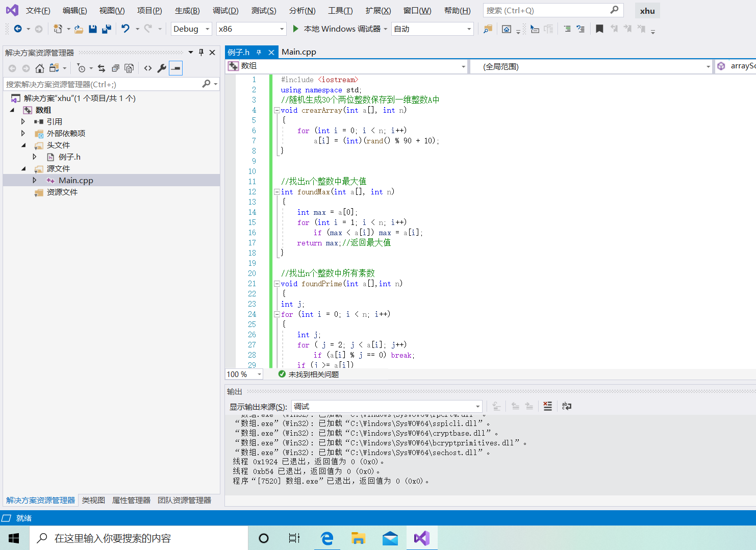
Task: Open the 文件(F) menu
Action: point(38,11)
